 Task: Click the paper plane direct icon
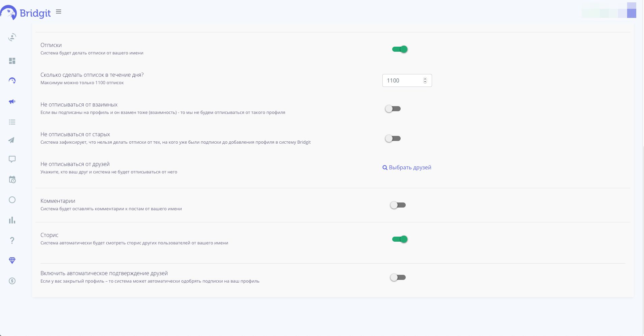[x=12, y=140]
